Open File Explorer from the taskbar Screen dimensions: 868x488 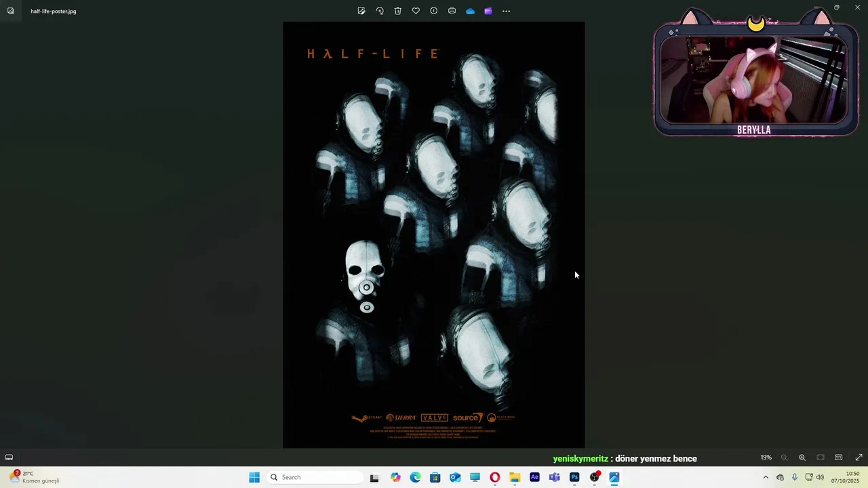pyautogui.click(x=515, y=477)
